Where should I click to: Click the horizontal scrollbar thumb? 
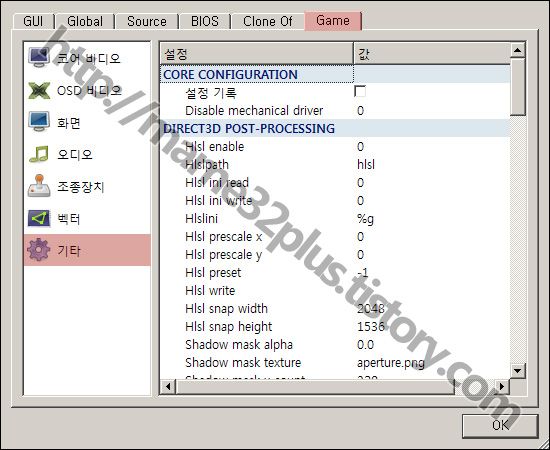pos(315,387)
